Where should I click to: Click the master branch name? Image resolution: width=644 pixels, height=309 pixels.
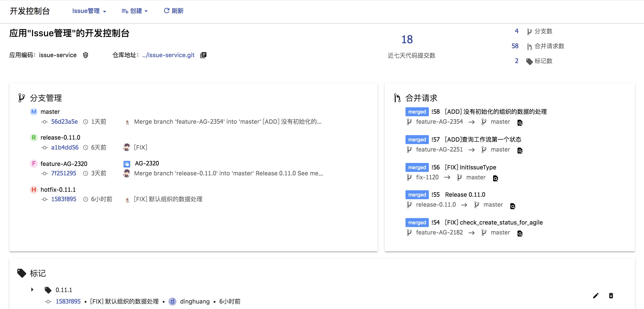point(50,112)
